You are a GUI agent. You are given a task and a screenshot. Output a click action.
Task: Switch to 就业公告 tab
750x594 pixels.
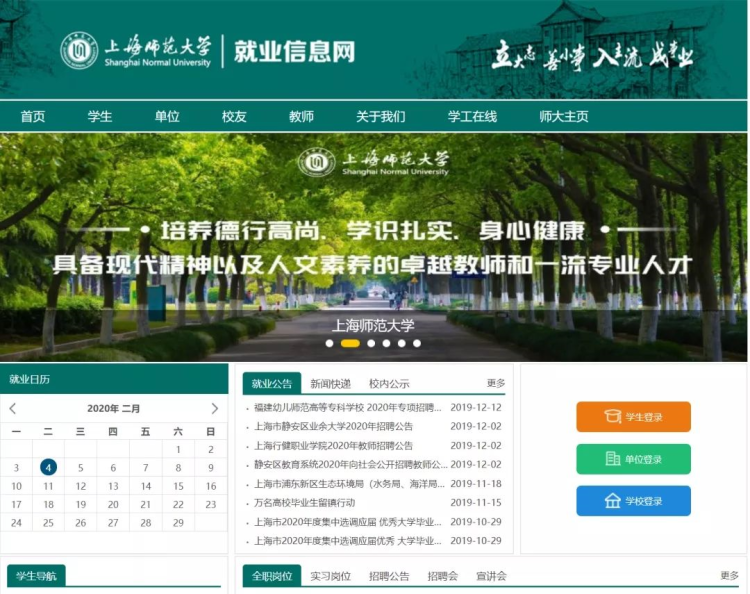pos(272,383)
